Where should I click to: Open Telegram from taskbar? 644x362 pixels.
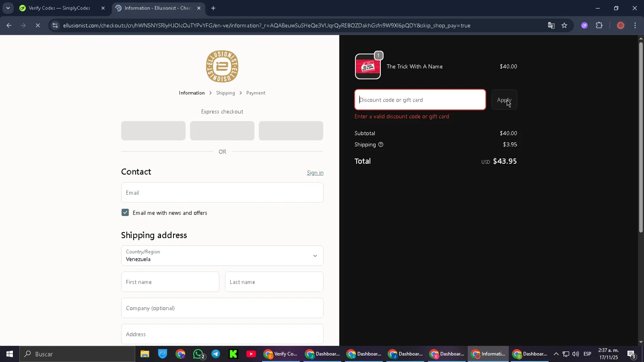point(216,354)
